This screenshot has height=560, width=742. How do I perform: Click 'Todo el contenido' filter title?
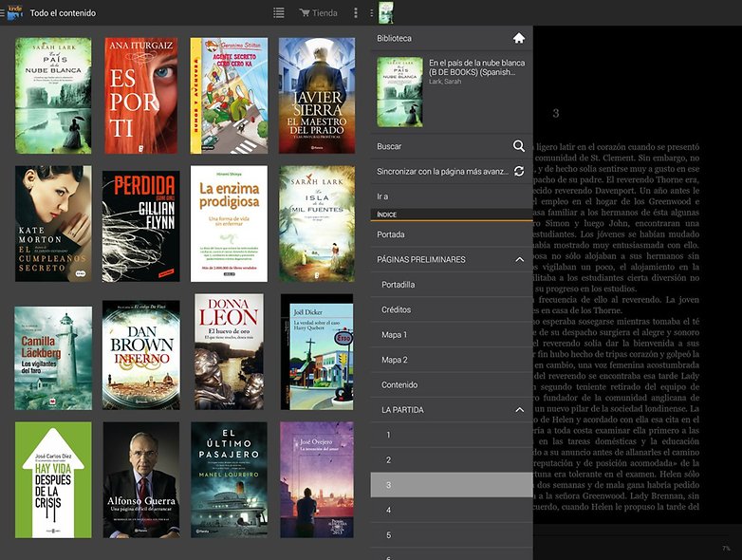point(63,13)
